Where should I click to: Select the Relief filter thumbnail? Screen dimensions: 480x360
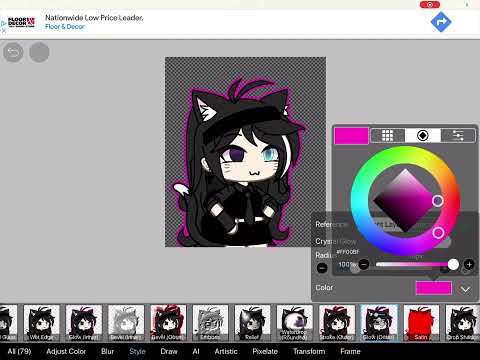252,323
